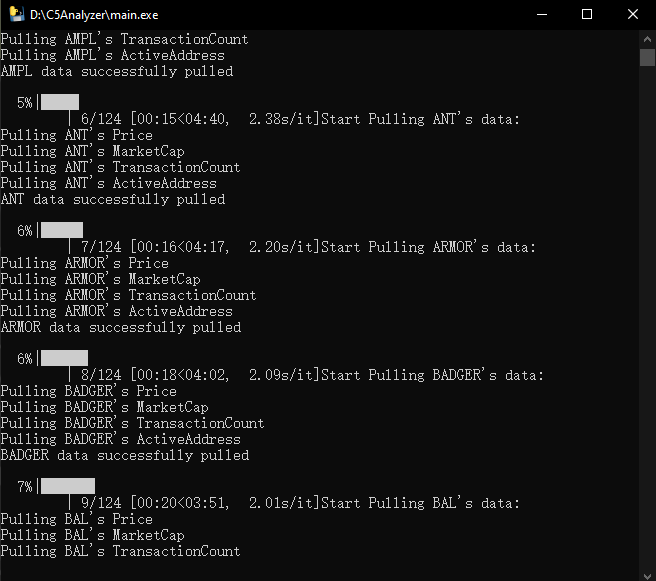The height and width of the screenshot is (581, 656).
Task: Click the '9/124' iteration counter text
Action: point(101,503)
